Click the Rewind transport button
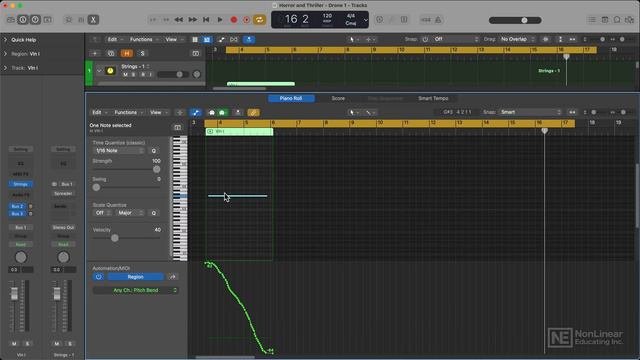 [179, 20]
